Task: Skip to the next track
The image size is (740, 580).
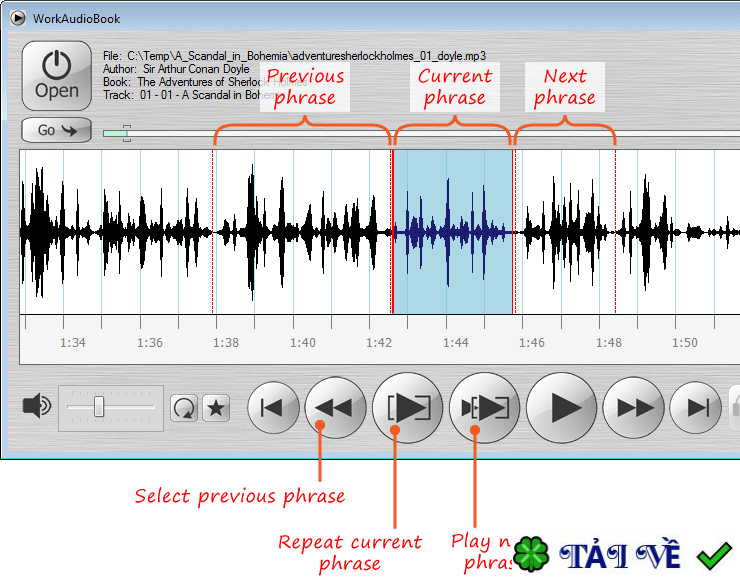Action: (x=696, y=408)
